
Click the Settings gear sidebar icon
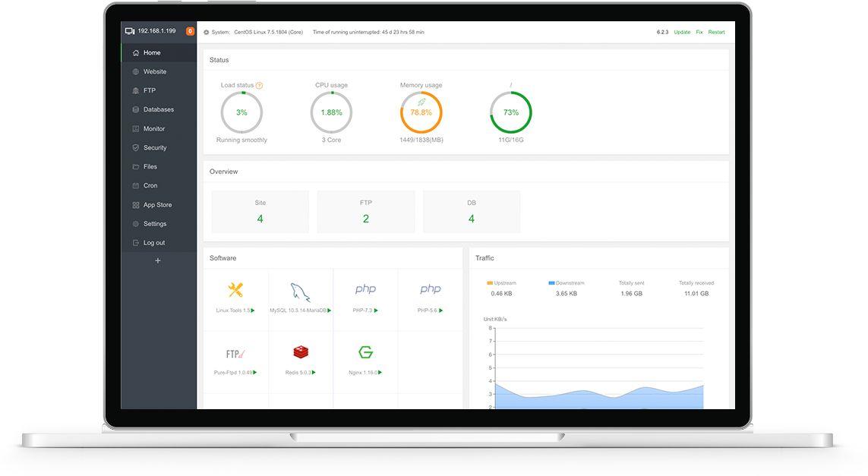click(136, 224)
